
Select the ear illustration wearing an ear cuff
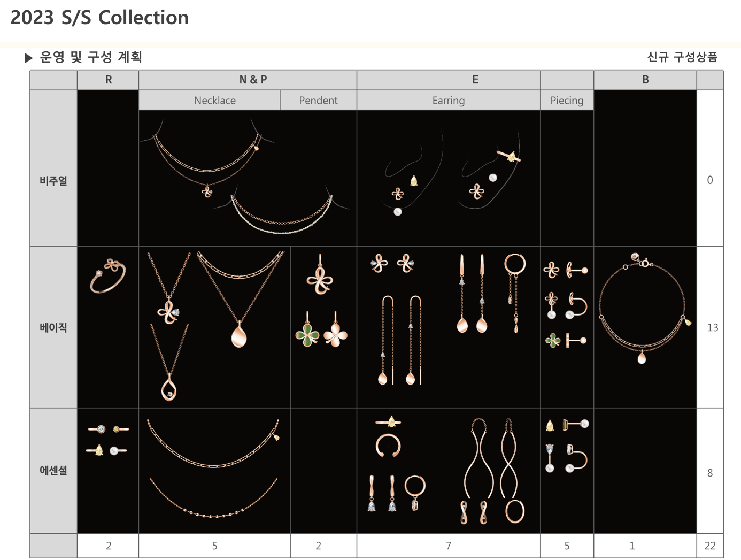point(490,169)
